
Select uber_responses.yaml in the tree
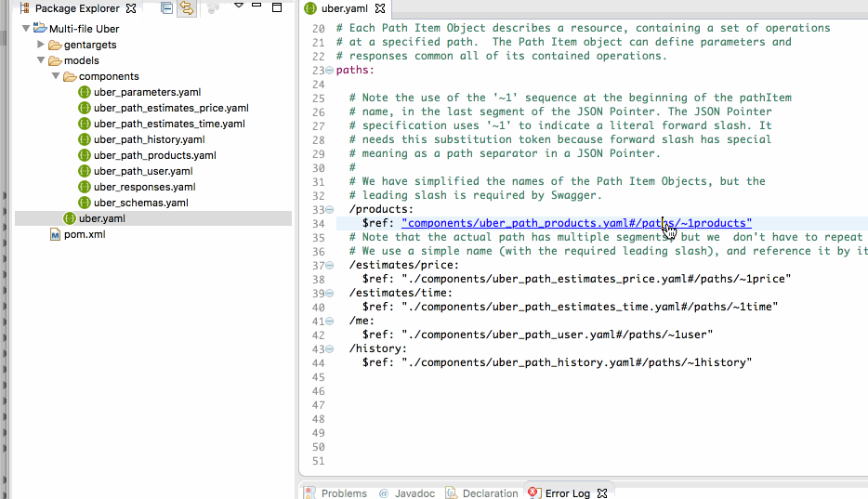144,187
